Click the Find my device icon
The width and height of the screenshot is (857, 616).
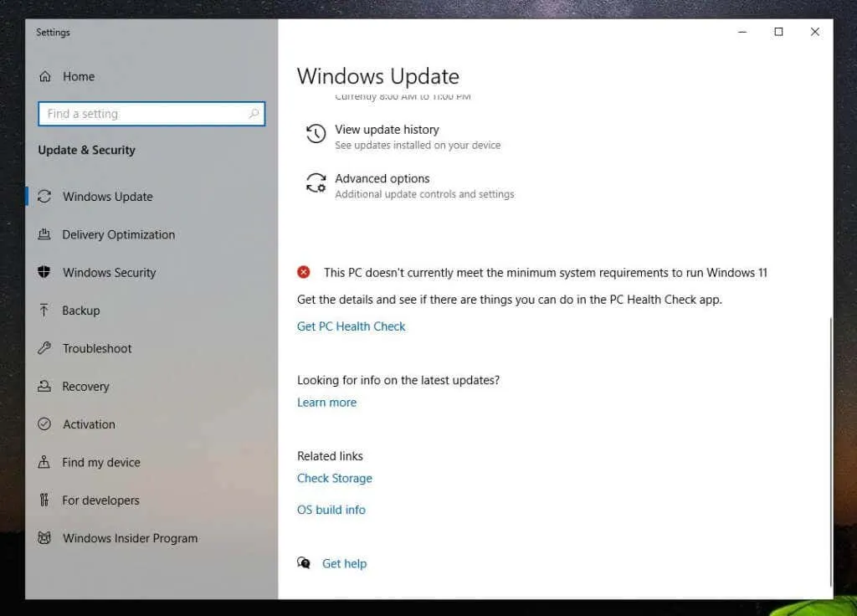[x=45, y=463]
